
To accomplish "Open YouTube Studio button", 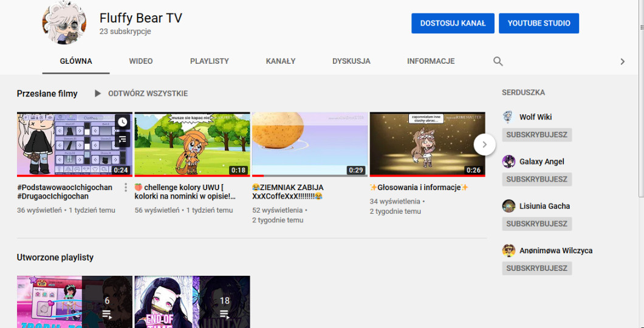I will coord(538,23).
